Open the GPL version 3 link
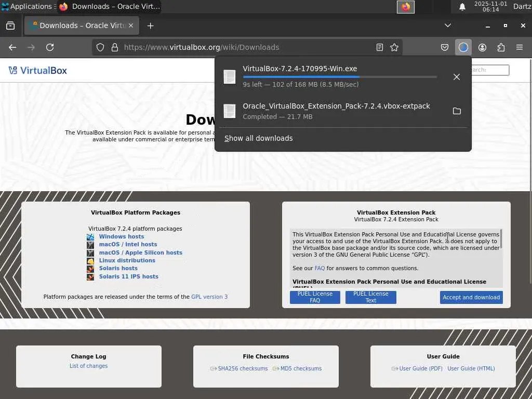 pyautogui.click(x=209, y=297)
